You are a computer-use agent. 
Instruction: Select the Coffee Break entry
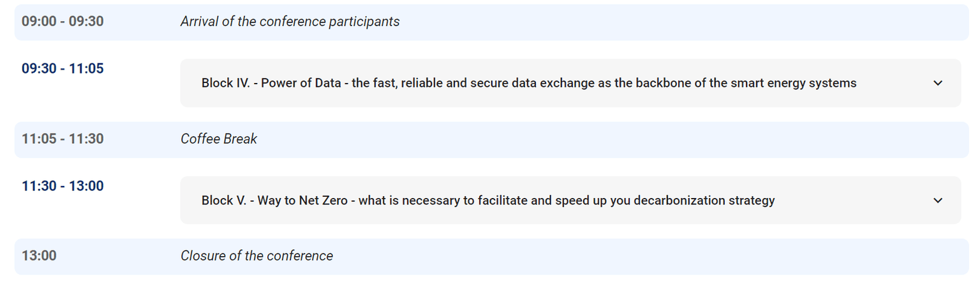219,139
